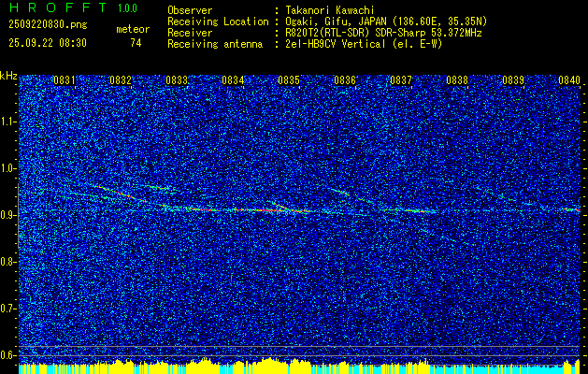Image resolution: width=588 pixels, height=374 pixels.
Task: Click the meteor count value 74
Action: click(x=136, y=43)
